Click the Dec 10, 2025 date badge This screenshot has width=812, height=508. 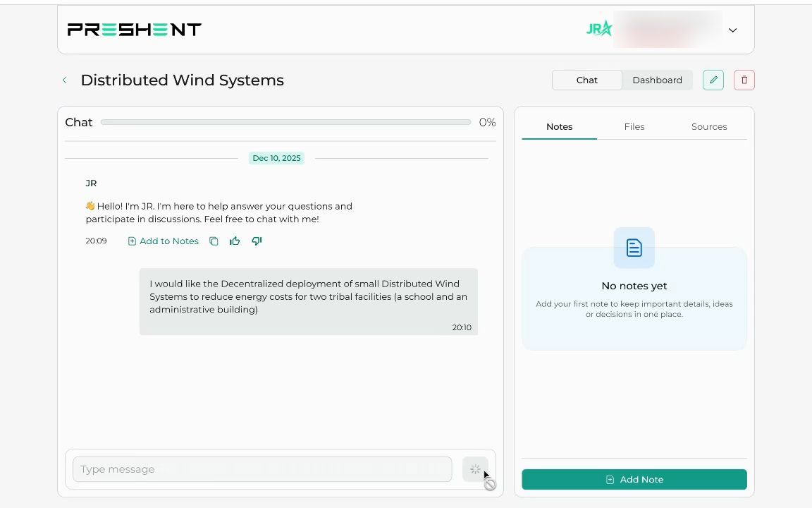pyautogui.click(x=276, y=158)
